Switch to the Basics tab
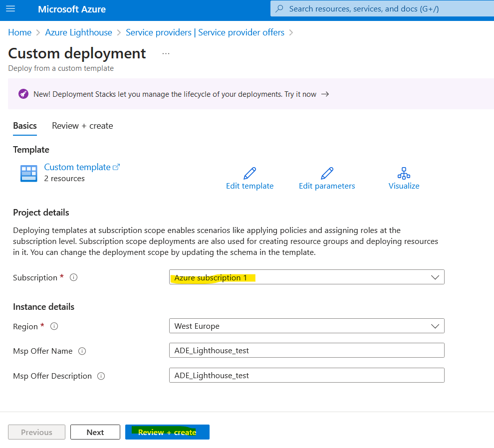This screenshot has height=448, width=494. click(x=25, y=126)
